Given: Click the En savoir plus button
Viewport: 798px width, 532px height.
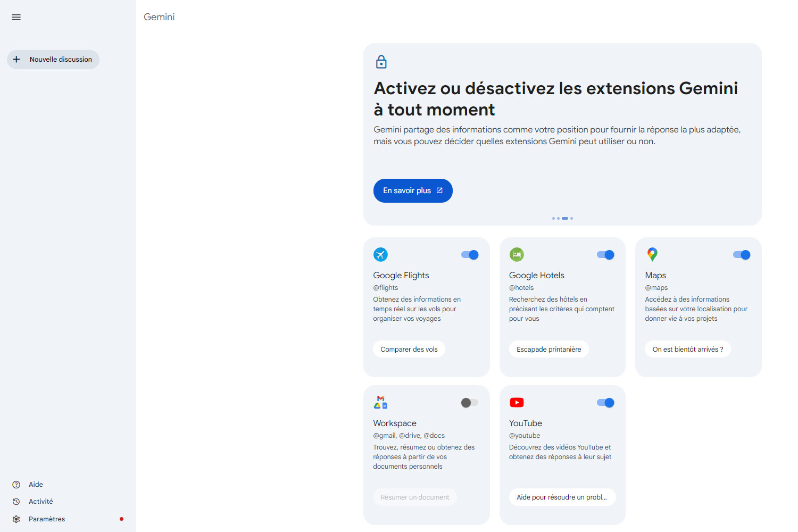Looking at the screenshot, I should [x=413, y=190].
